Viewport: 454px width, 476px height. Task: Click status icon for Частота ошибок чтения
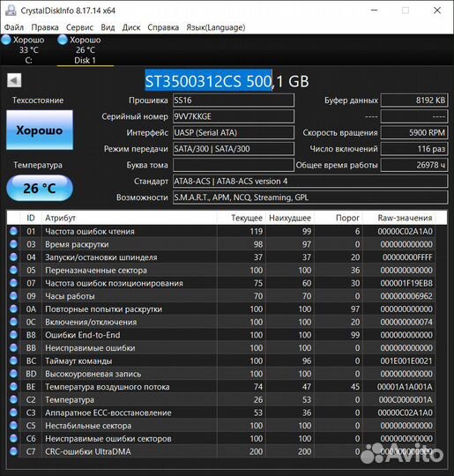click(13, 231)
